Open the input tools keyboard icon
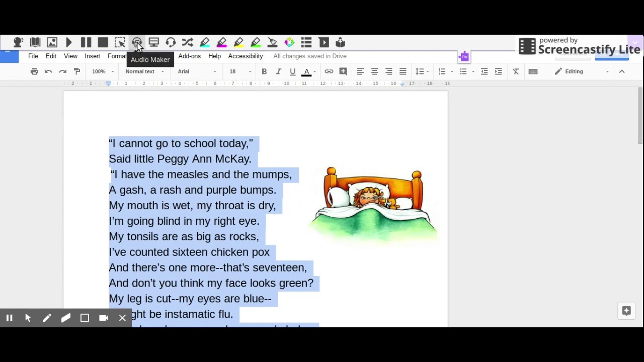The image size is (644, 362). tap(533, 71)
